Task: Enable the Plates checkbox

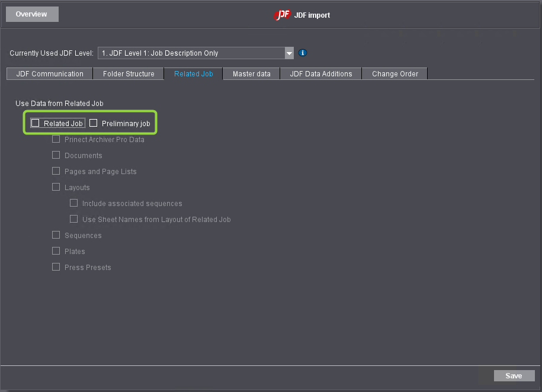Action: (56, 251)
